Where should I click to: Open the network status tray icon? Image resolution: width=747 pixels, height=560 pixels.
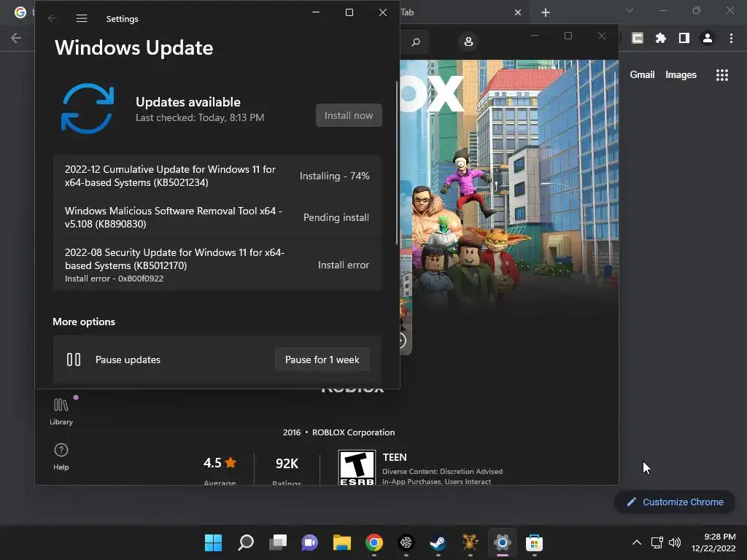click(x=657, y=542)
